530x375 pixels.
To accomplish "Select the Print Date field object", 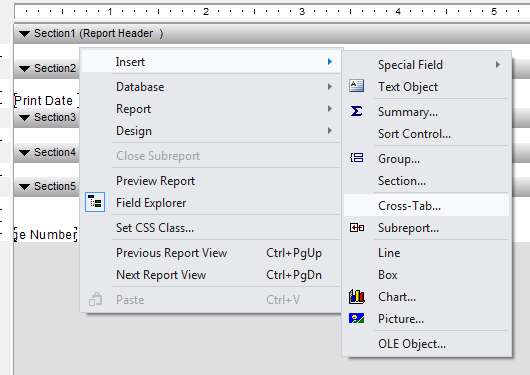I will [x=46, y=100].
